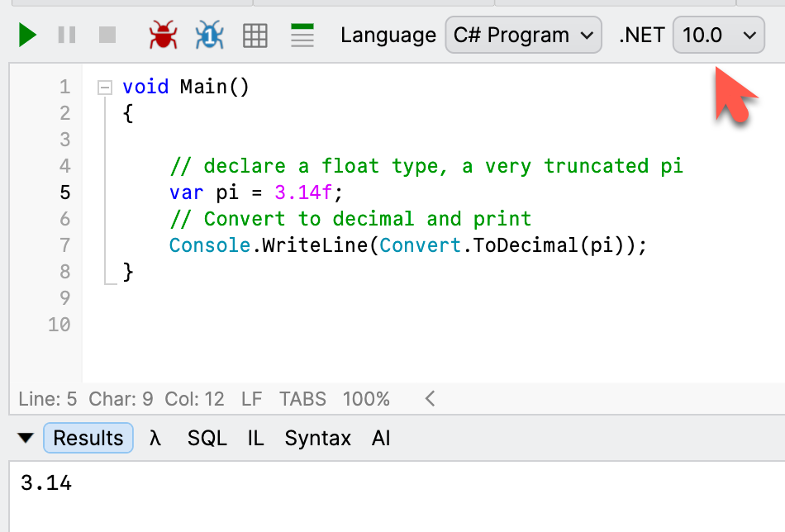This screenshot has height=532, width=785.
Task: Collapse the Main() method outline box
Action: click(105, 88)
